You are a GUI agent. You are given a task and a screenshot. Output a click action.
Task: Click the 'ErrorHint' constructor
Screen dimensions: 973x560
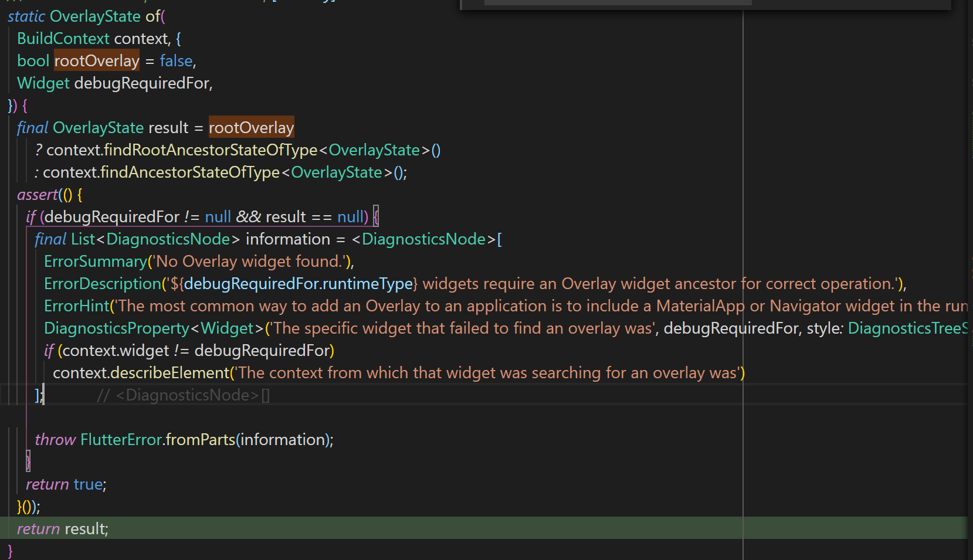click(77, 306)
